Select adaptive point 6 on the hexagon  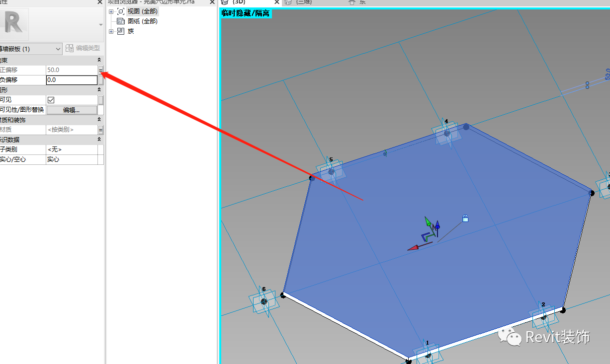(264, 301)
